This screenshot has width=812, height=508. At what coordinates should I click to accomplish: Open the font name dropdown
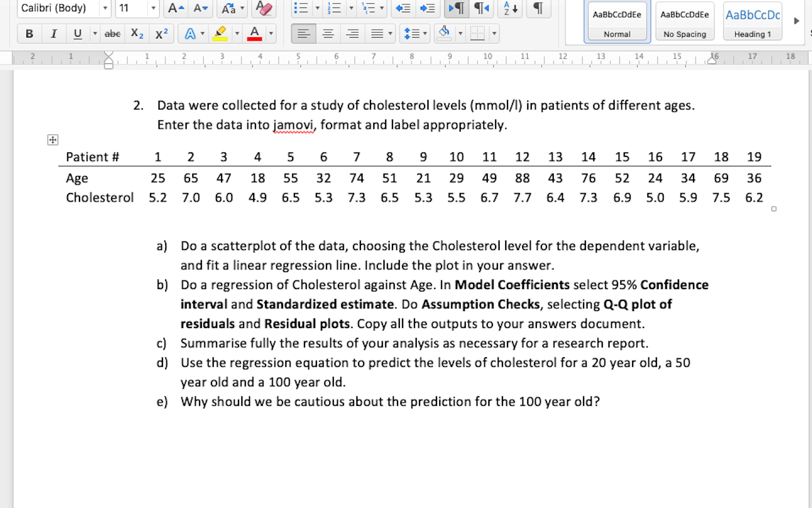105,8
